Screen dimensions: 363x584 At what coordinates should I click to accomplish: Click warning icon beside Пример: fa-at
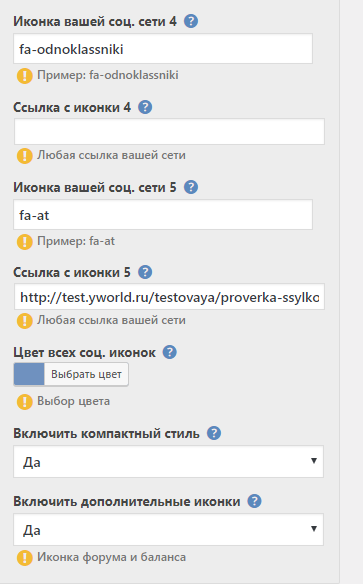pyautogui.click(x=25, y=242)
